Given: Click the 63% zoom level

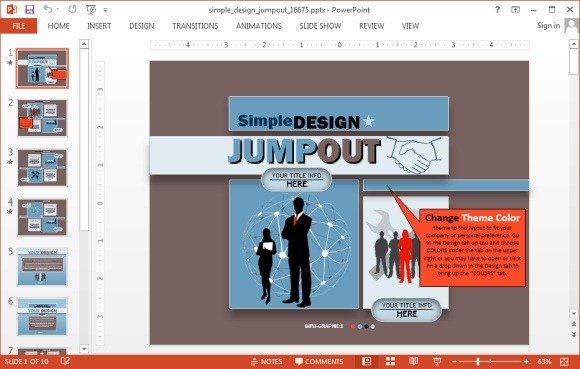Looking at the screenshot, I should pyautogui.click(x=544, y=361).
